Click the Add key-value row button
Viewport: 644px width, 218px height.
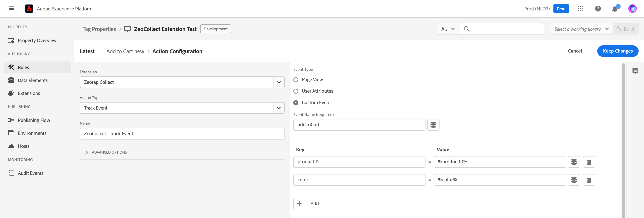tap(311, 204)
